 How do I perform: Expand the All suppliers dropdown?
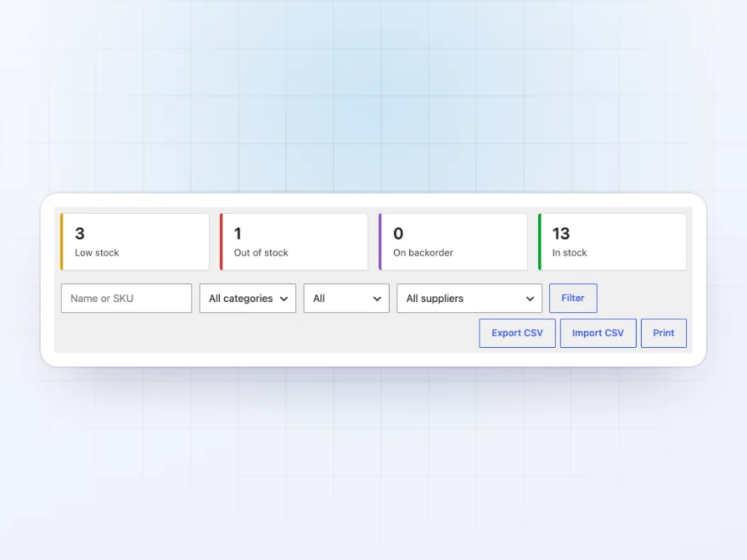click(469, 299)
